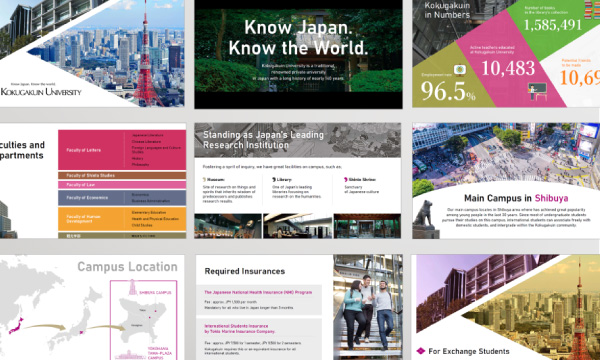Click the teacher at blackboard icon
Image resolution: width=600 pixels, height=360 pixels.
pos(537,92)
